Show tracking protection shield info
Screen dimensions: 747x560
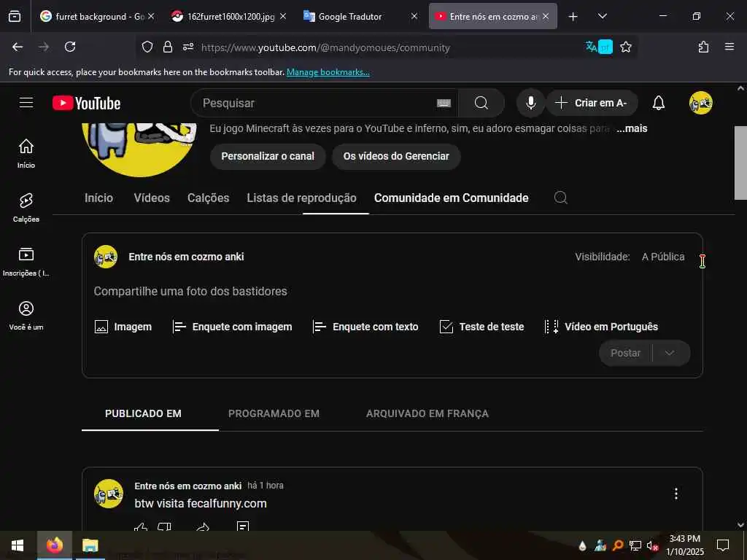tap(147, 47)
